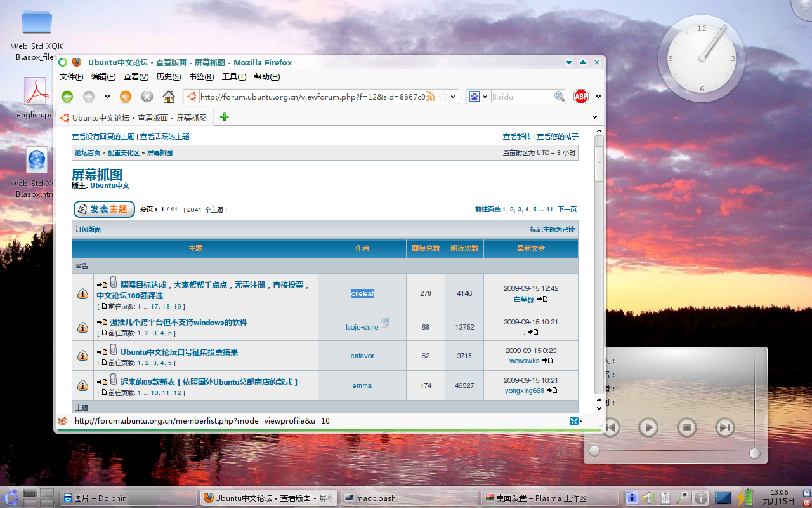
Task: Click the announcement icon beside emma's topic row
Action: point(82,385)
